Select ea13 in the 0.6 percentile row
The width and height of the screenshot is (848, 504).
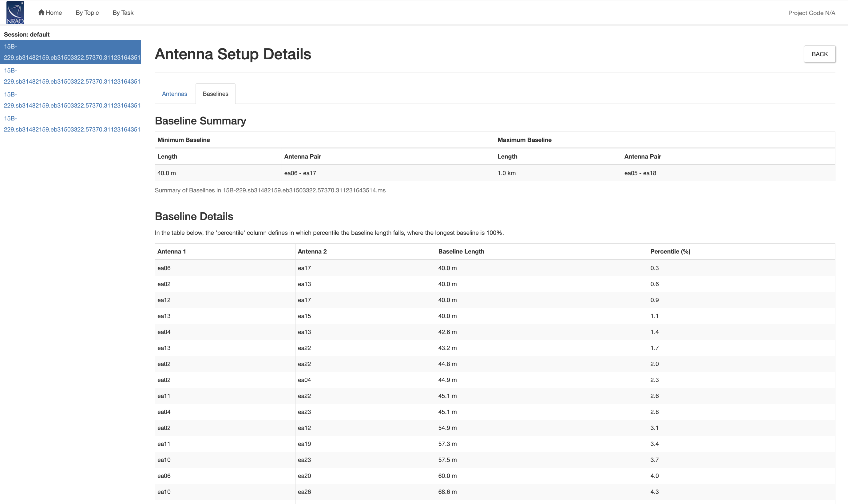(x=366, y=284)
